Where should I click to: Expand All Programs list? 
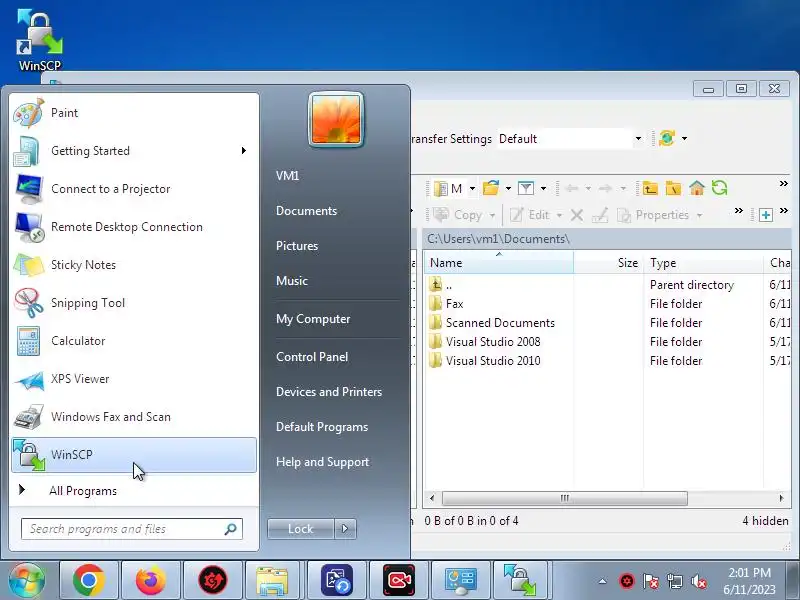pyautogui.click(x=134, y=491)
